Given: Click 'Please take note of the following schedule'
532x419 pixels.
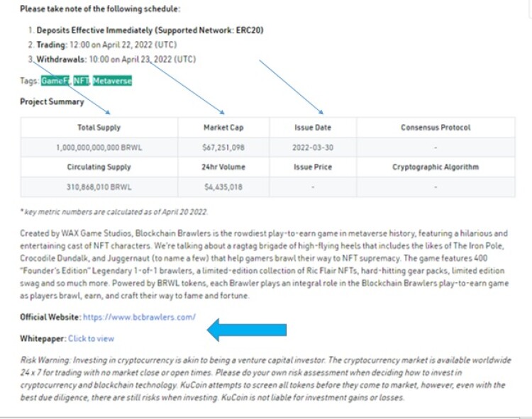Looking at the screenshot, I should coord(100,9).
